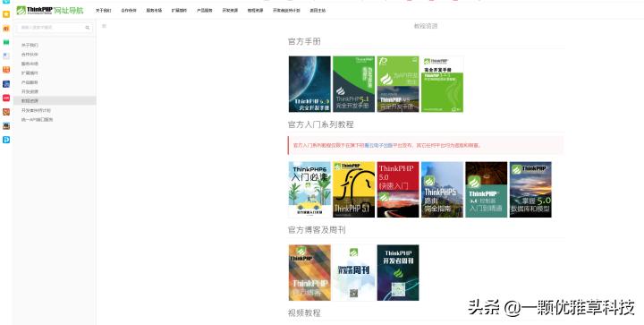
Task: Open the 掌握5.0 数据库和模型 cover
Action: [x=530, y=190]
